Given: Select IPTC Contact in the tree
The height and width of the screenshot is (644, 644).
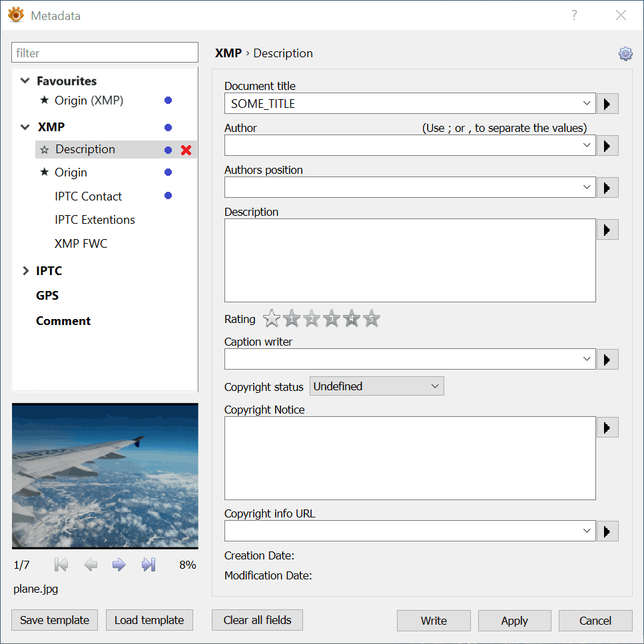Looking at the screenshot, I should coord(88,196).
